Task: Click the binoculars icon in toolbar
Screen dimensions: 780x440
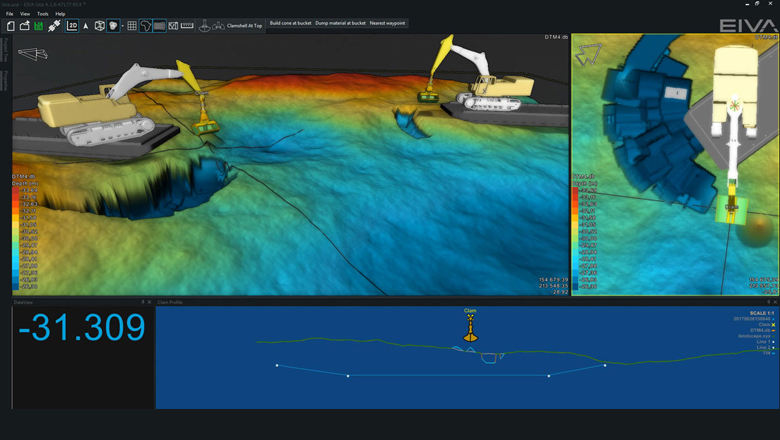Action: coord(218,25)
